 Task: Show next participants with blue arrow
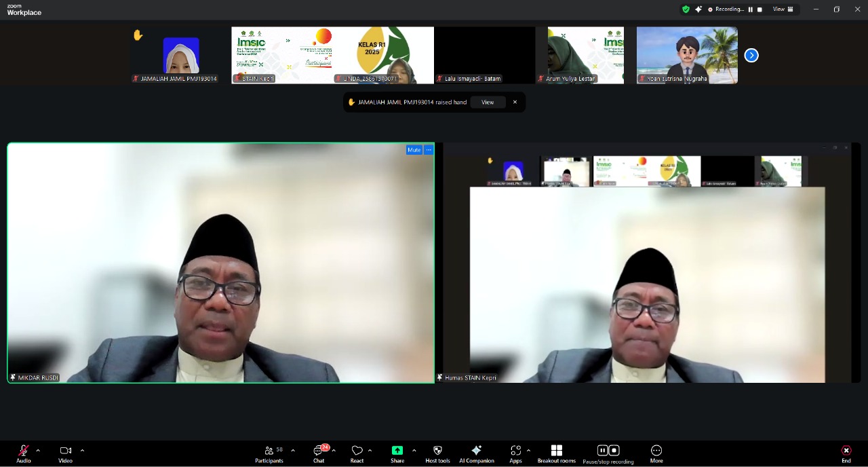[751, 56]
